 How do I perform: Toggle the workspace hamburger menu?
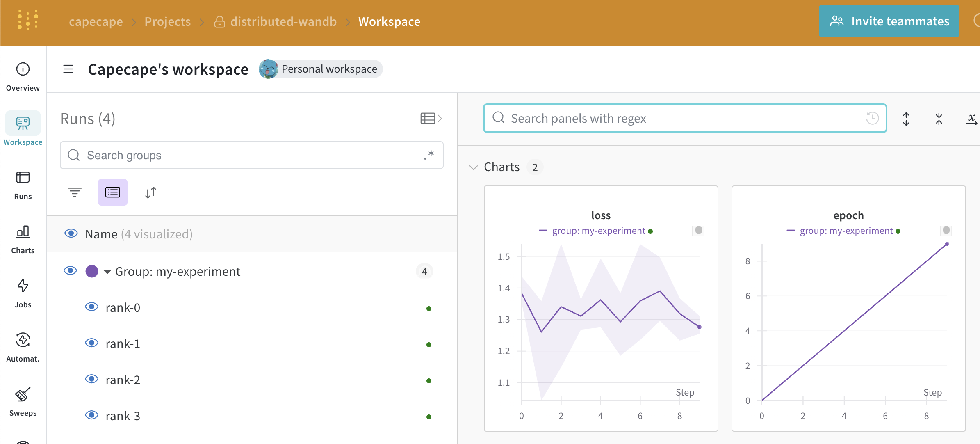[x=68, y=69]
